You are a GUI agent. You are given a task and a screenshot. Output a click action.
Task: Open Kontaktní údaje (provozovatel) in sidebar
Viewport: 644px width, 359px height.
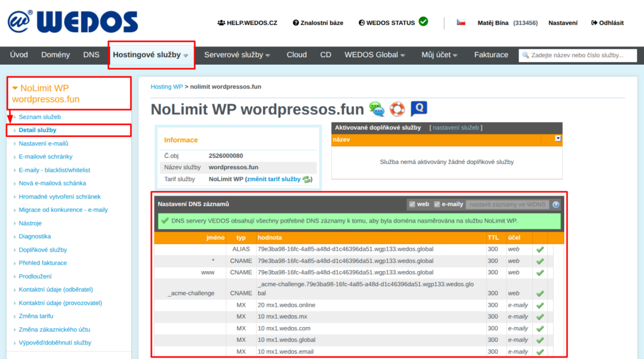click(60, 303)
